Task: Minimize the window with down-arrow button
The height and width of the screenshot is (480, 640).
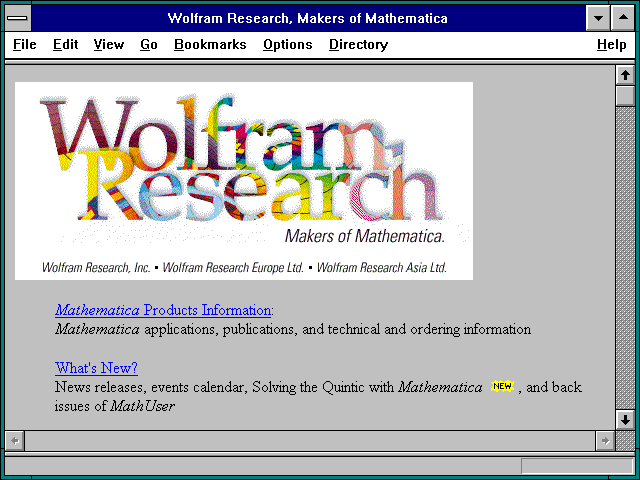Action: [x=598, y=18]
